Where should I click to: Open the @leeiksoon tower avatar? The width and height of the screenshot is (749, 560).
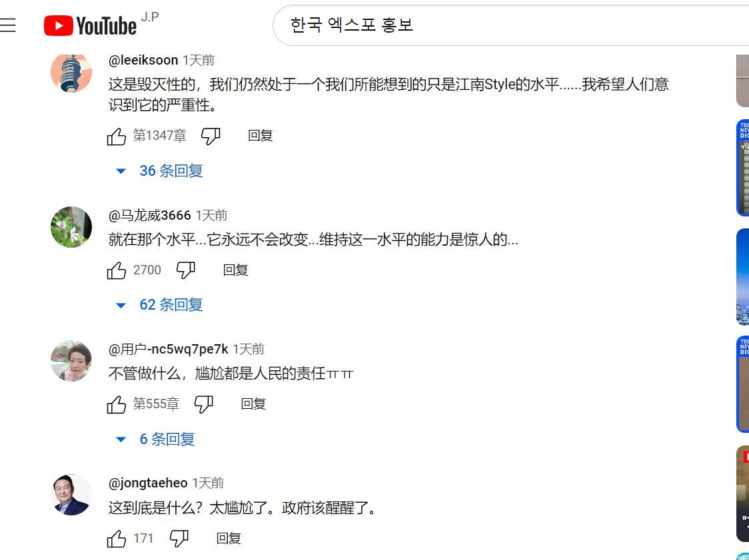pyautogui.click(x=71, y=72)
